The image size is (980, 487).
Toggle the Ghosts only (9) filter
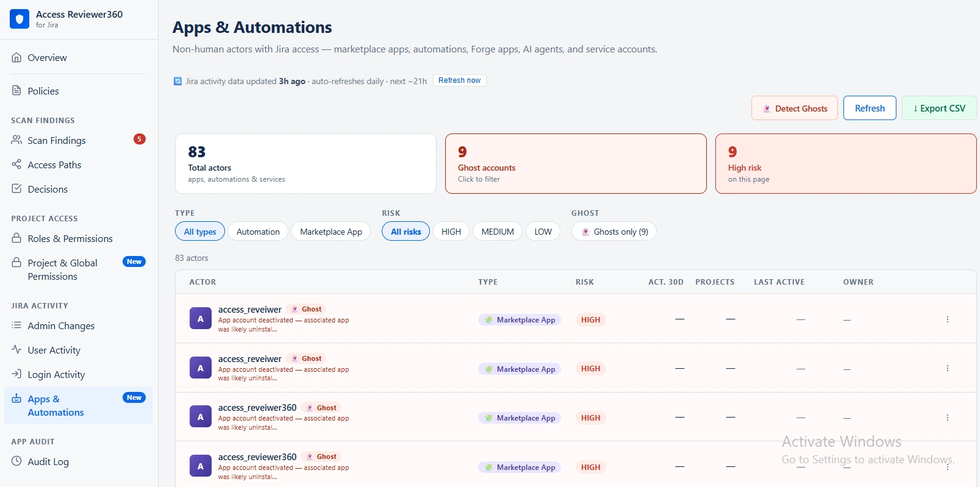614,232
